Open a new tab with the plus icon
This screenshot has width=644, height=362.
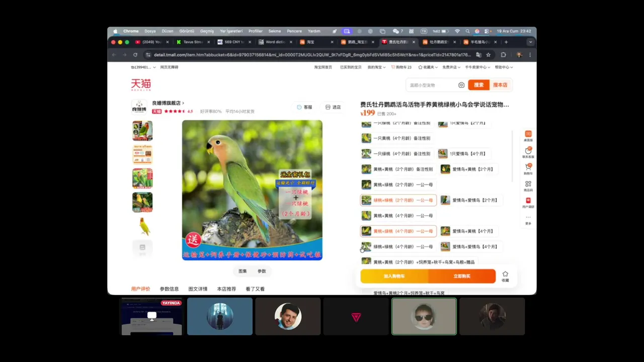pos(506,42)
